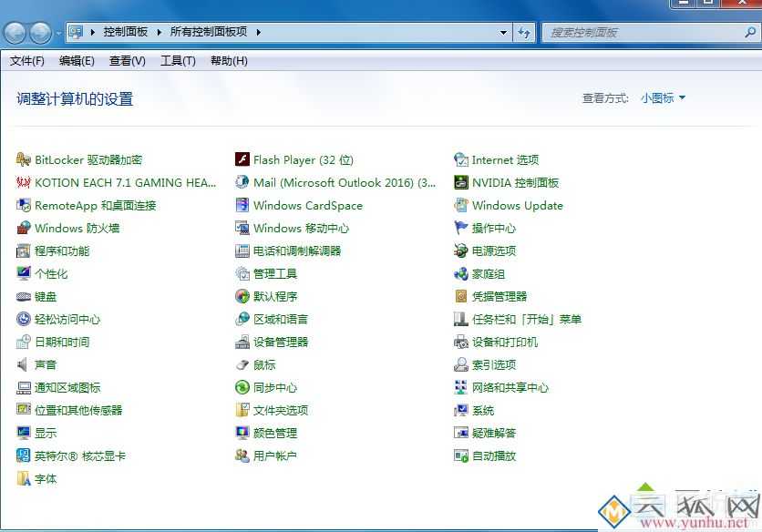The image size is (762, 532).
Task: Click the back navigation button
Action: pyautogui.click(x=14, y=31)
